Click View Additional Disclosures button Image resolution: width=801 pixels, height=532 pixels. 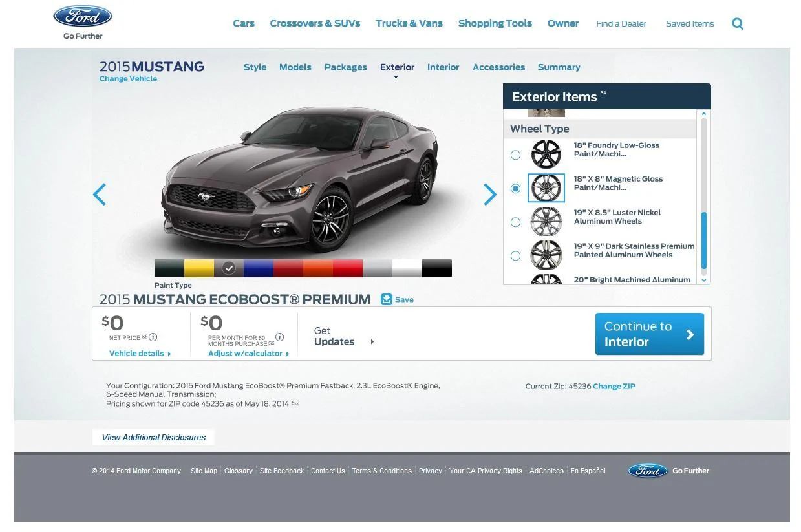click(154, 438)
